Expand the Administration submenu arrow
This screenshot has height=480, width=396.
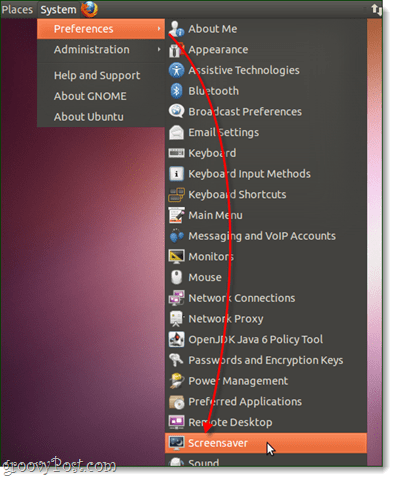(x=159, y=49)
